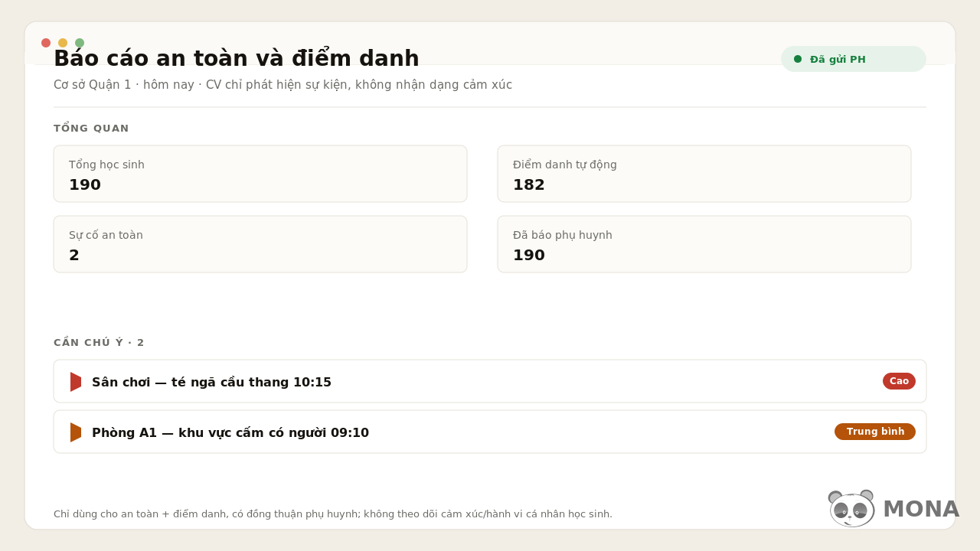Click the MONA brand text
Image resolution: width=980 pixels, height=551 pixels.
921,509
